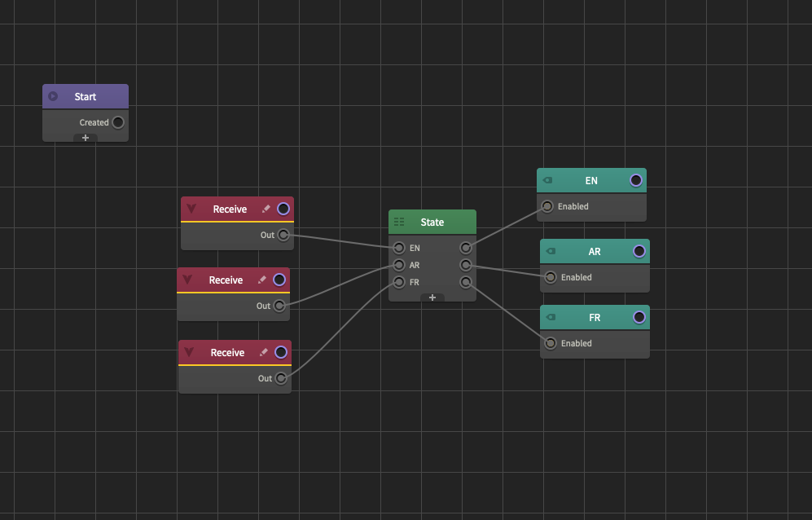Click the FR output port on the State node

pos(465,282)
